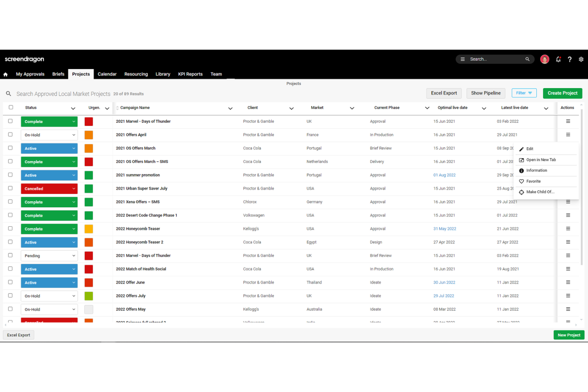Check the select-all checkbox in table header
The width and height of the screenshot is (588, 392).
[11, 107]
